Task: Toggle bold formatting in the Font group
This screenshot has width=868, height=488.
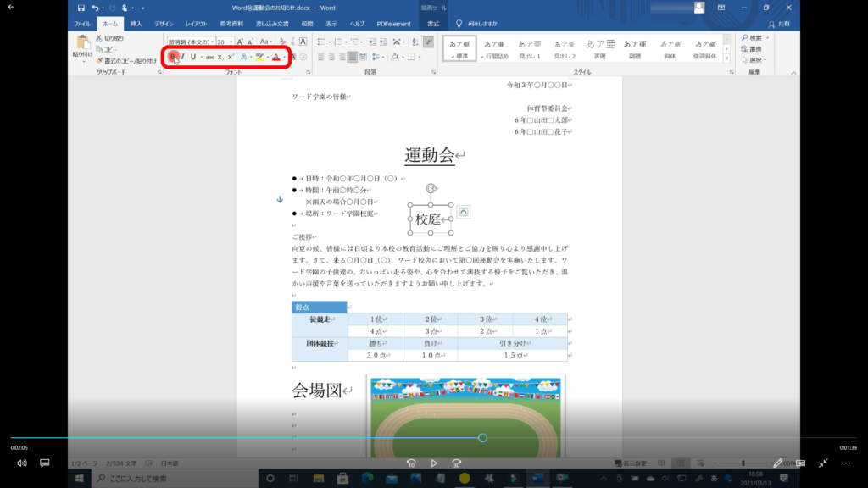Action: (x=172, y=57)
